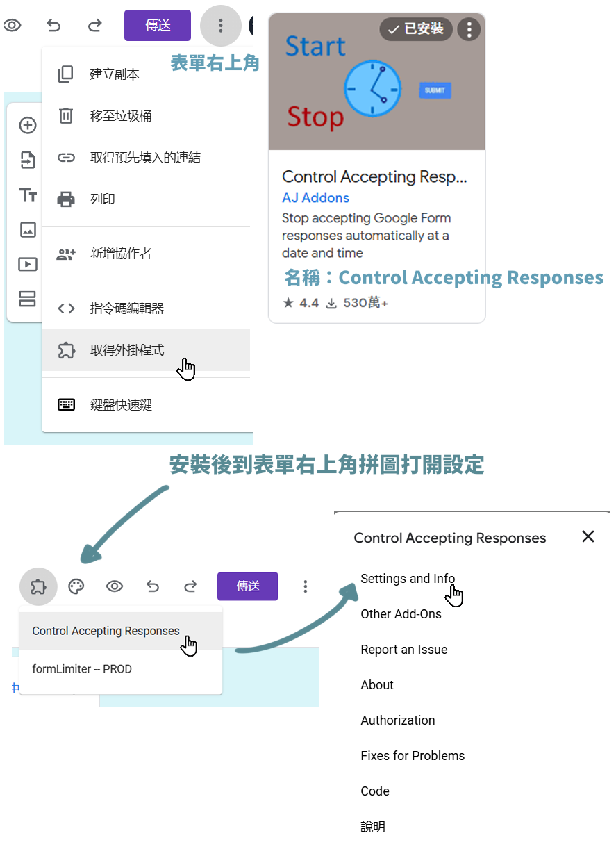Open the three-dot more menu in the top toolbar
This screenshot has height=849, width=616.
(221, 26)
